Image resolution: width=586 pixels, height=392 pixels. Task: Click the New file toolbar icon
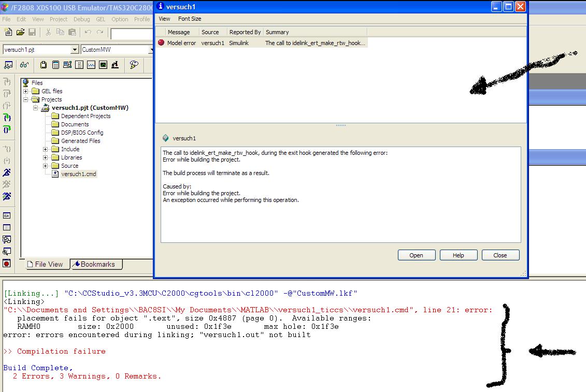(9, 32)
